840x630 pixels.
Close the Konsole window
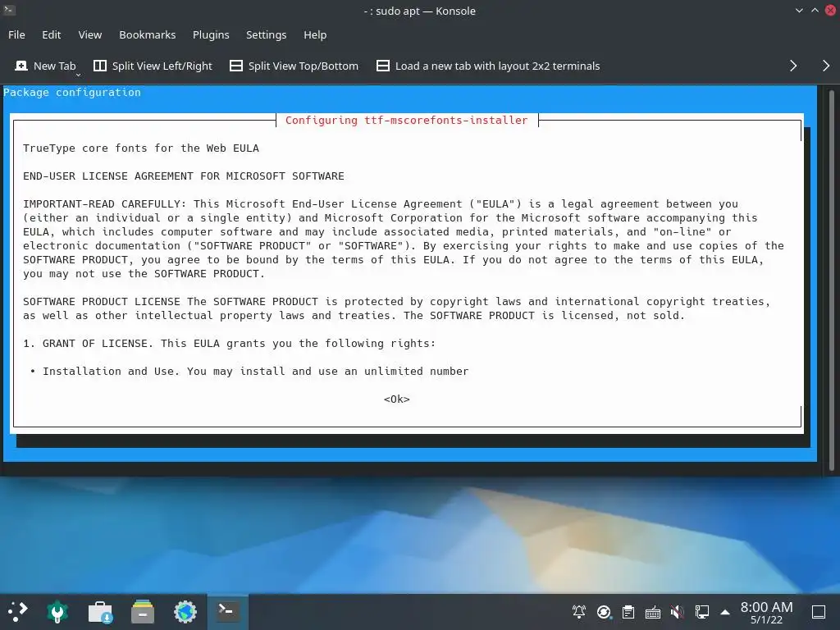[x=831, y=10]
